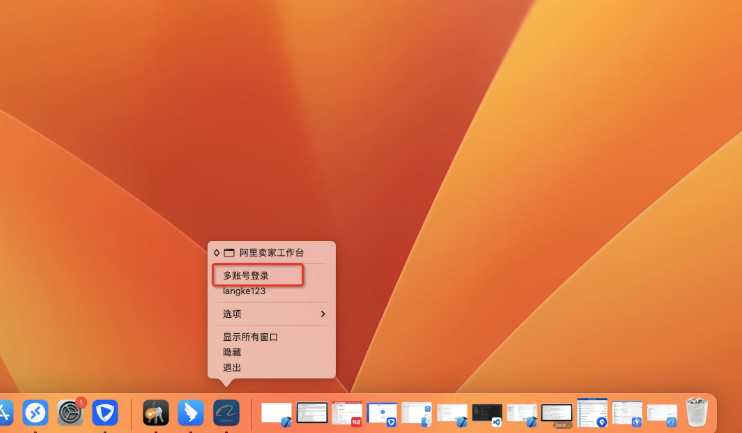Open the App Store icon in dock
This screenshot has width=742, height=433.
(4, 412)
